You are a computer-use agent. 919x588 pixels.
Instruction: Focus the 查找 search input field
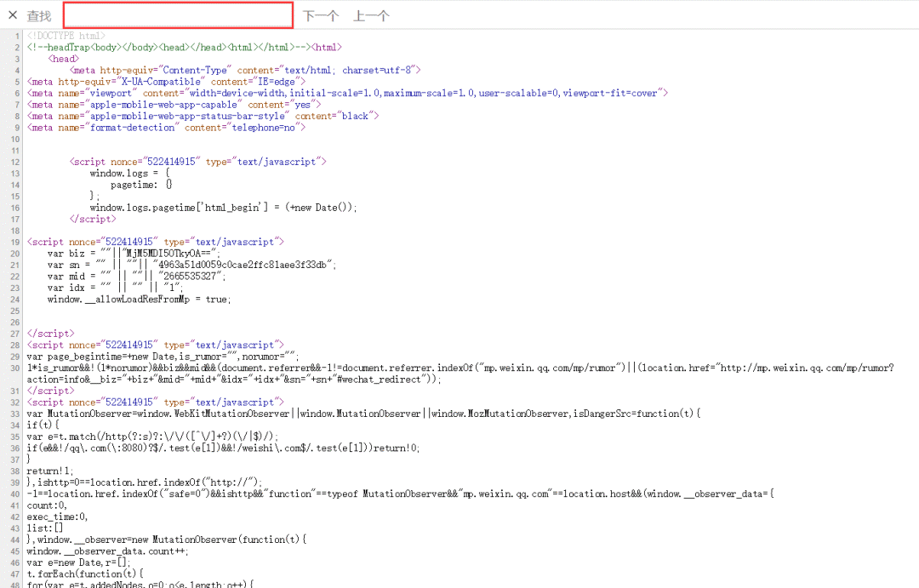pyautogui.click(x=178, y=15)
